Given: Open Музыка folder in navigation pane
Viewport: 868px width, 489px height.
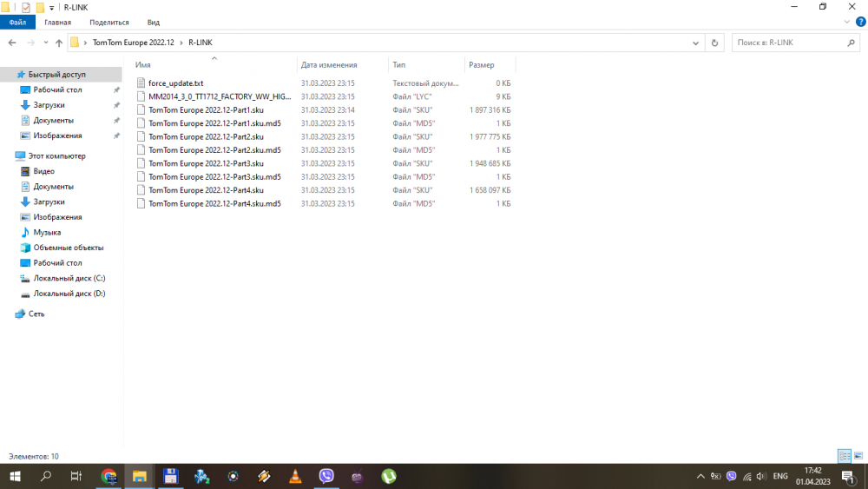Looking at the screenshot, I should (47, 233).
